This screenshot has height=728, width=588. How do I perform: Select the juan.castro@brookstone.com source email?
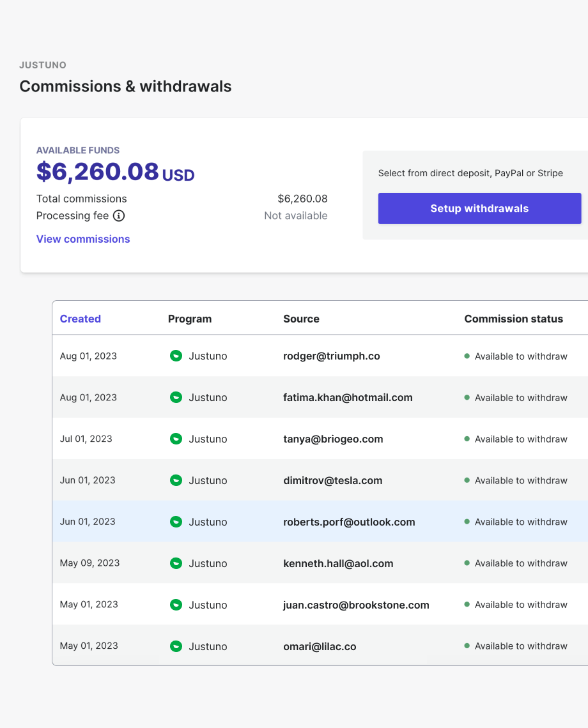coord(356,605)
